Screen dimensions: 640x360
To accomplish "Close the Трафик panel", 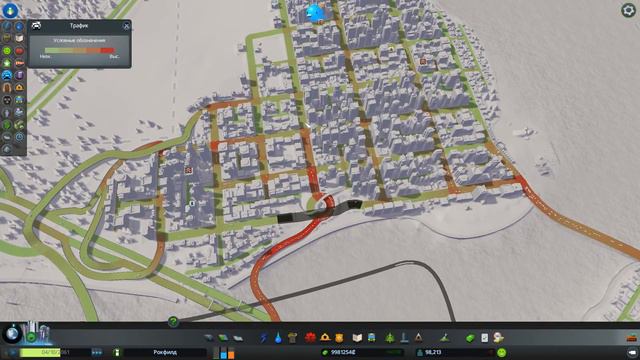I will click(126, 26).
